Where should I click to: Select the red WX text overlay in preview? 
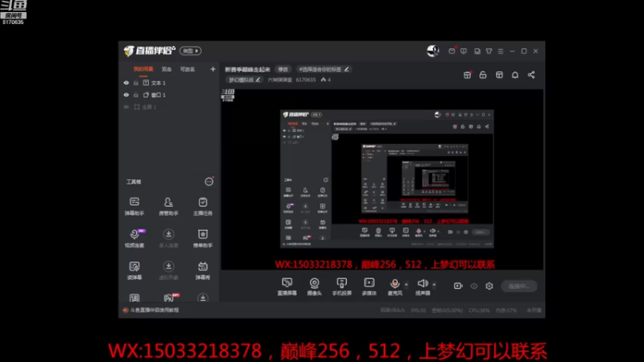tap(385, 265)
